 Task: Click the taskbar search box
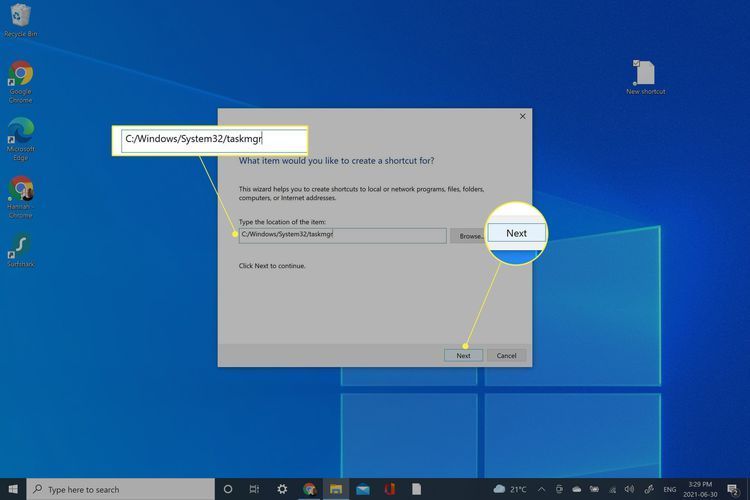point(120,489)
